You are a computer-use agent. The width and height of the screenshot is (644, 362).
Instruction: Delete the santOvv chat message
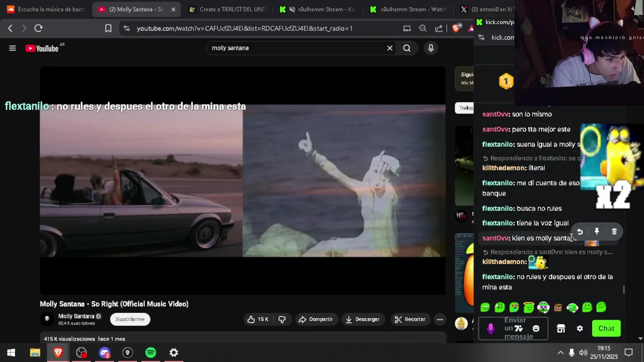[614, 232]
